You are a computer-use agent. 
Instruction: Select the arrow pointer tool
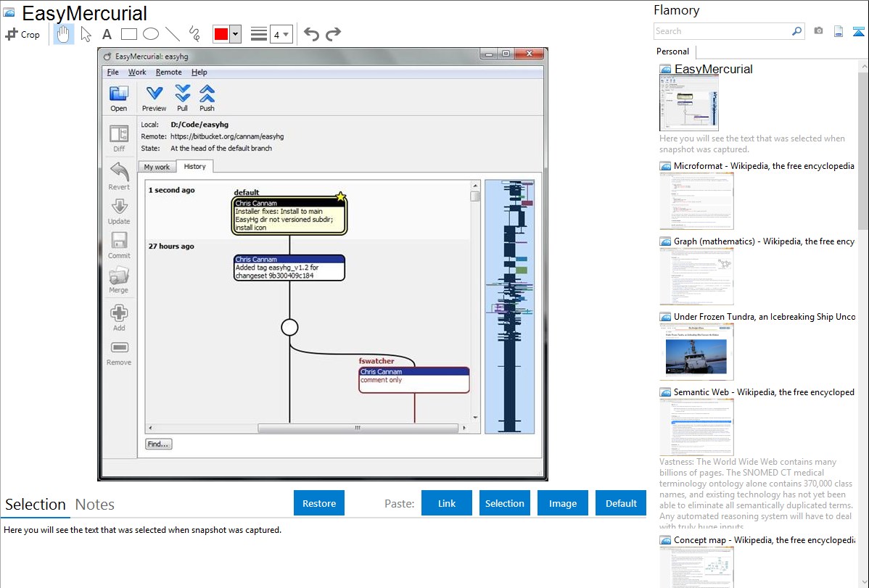(86, 34)
